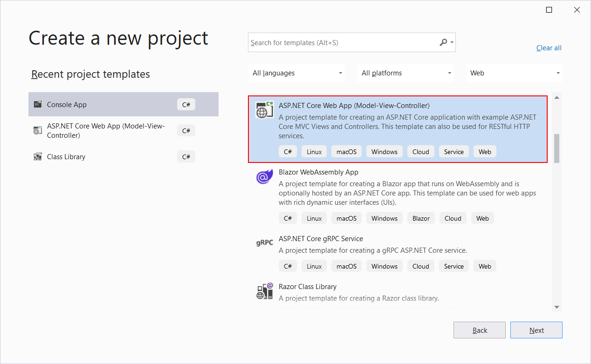The width and height of the screenshot is (591, 364).
Task: Click the ASP.NET Core Web App (MVC) template icon
Action: pos(264,109)
